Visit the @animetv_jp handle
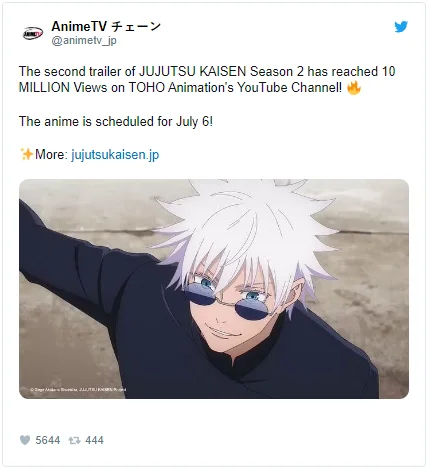This screenshot has height=471, width=429. (x=84, y=41)
